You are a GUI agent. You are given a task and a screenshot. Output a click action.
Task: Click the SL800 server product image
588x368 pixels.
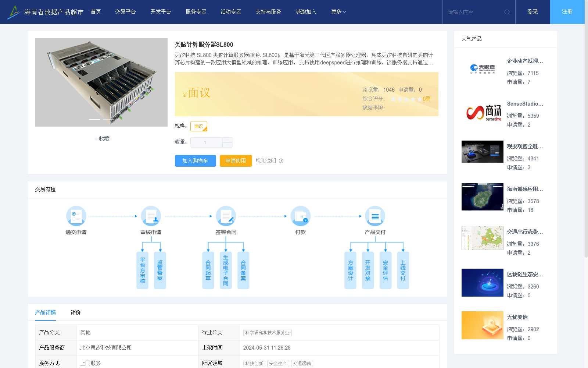coord(101,82)
